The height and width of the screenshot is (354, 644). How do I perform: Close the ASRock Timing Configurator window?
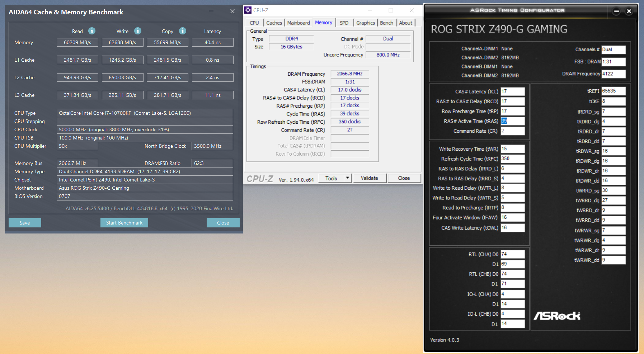tap(629, 11)
